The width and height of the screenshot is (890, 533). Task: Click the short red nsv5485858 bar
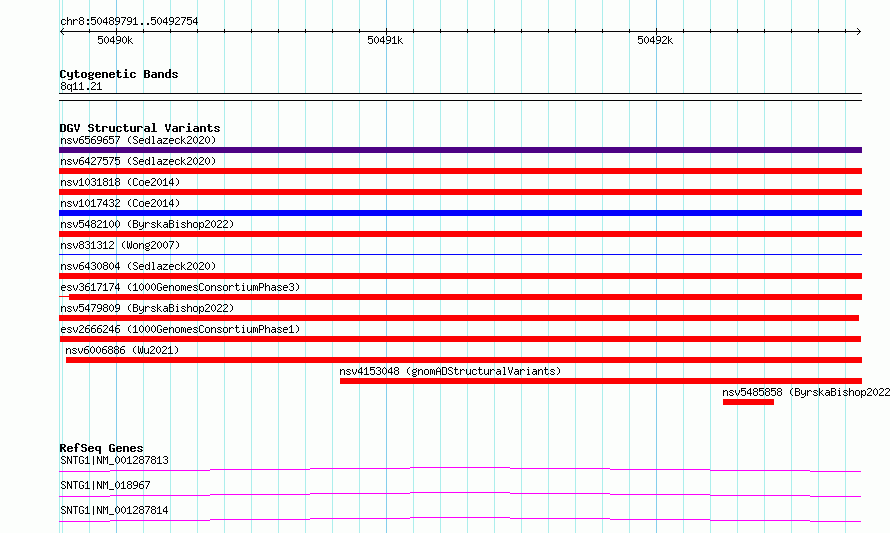coord(748,402)
